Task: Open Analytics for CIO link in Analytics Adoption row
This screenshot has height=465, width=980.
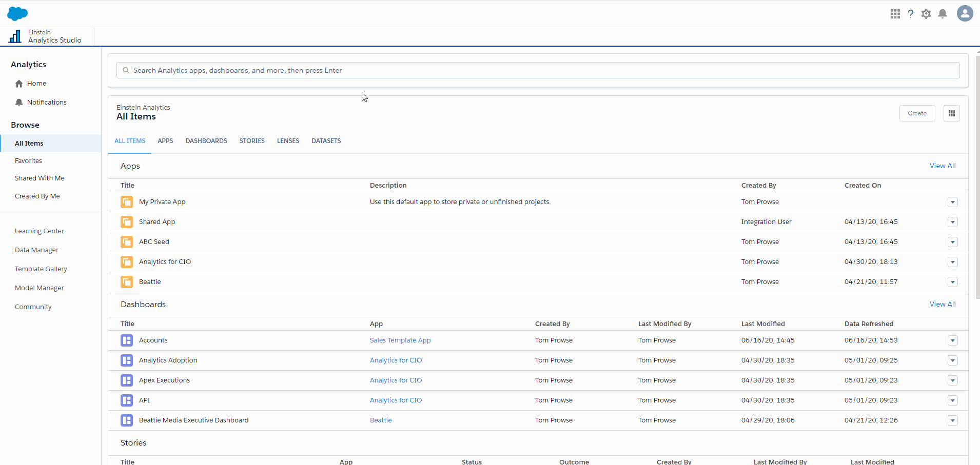Action: [396, 360]
